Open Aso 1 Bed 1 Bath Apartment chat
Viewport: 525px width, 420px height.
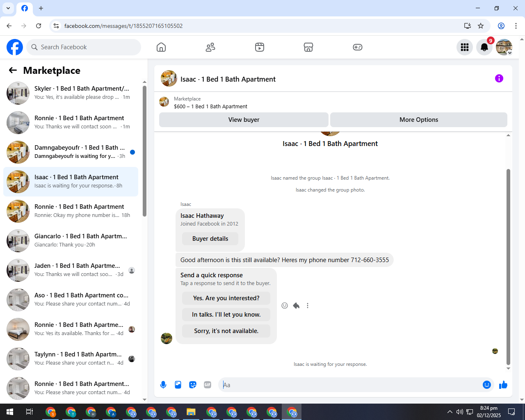coord(71,300)
